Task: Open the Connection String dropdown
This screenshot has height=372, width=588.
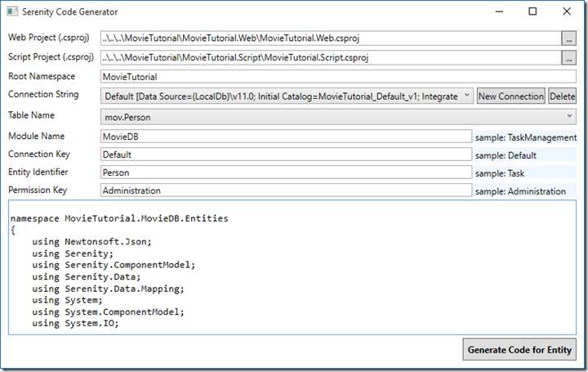Action: [x=287, y=96]
